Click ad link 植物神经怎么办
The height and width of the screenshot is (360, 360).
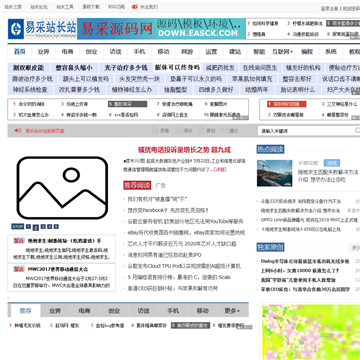click(x=132, y=90)
